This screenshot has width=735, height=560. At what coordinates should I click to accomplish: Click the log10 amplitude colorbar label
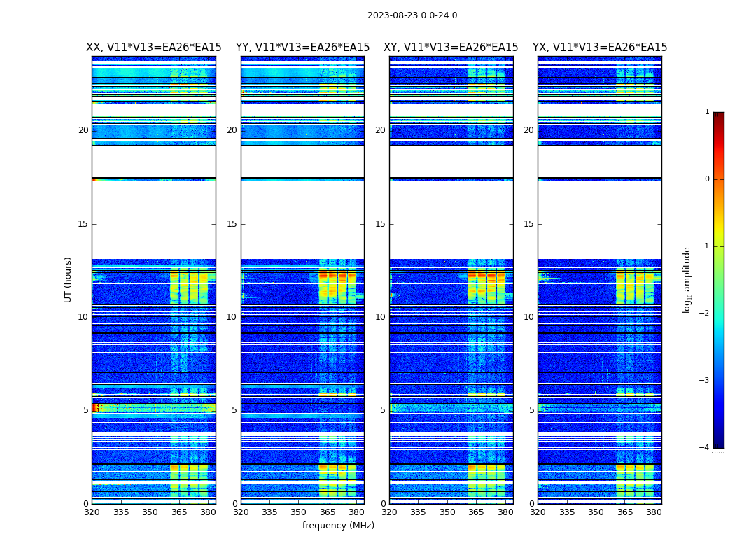point(687,280)
